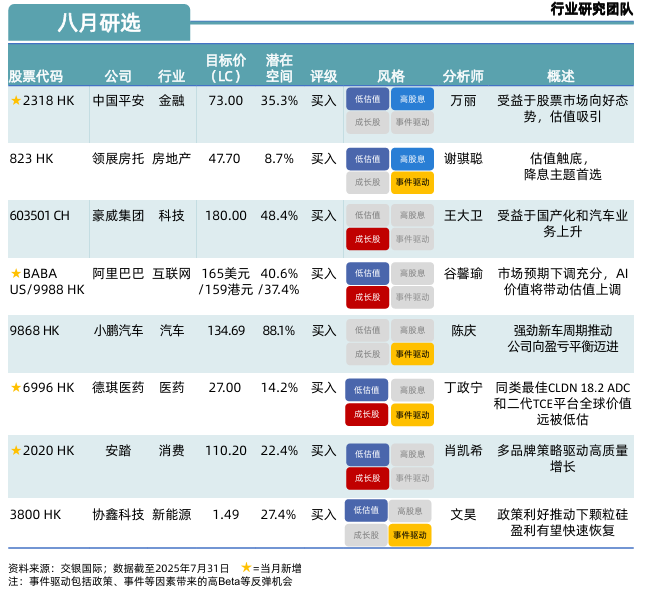Image resolution: width=660 pixels, height=589 pixels.
Task: Click the blue 高股息 tag in 领展房托 row
Action: click(x=412, y=159)
